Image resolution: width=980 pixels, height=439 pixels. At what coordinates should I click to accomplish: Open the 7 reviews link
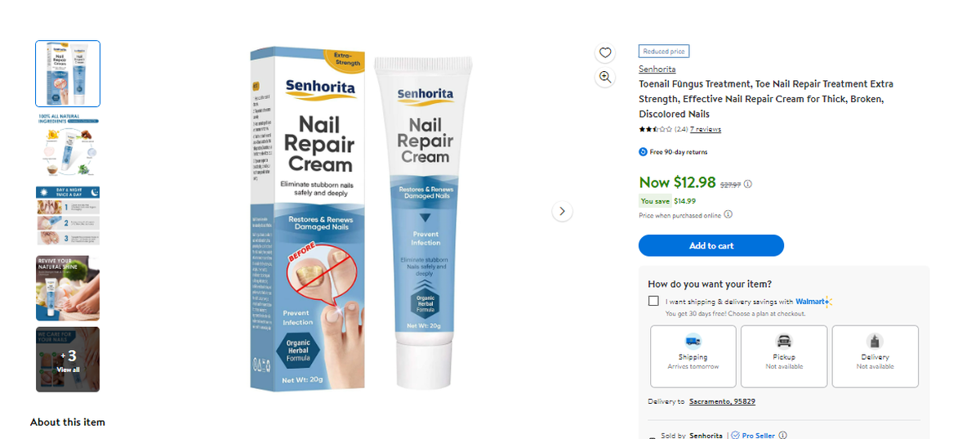706,129
